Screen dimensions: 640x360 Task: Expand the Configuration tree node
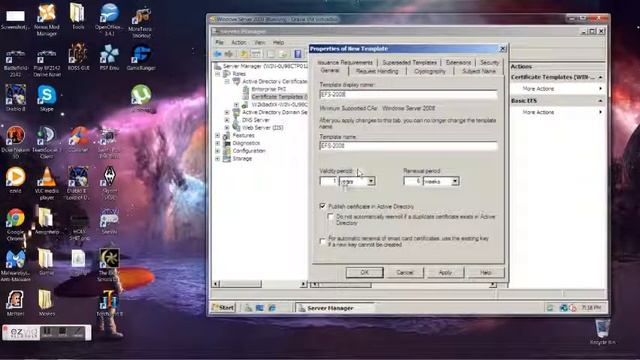click(x=218, y=151)
